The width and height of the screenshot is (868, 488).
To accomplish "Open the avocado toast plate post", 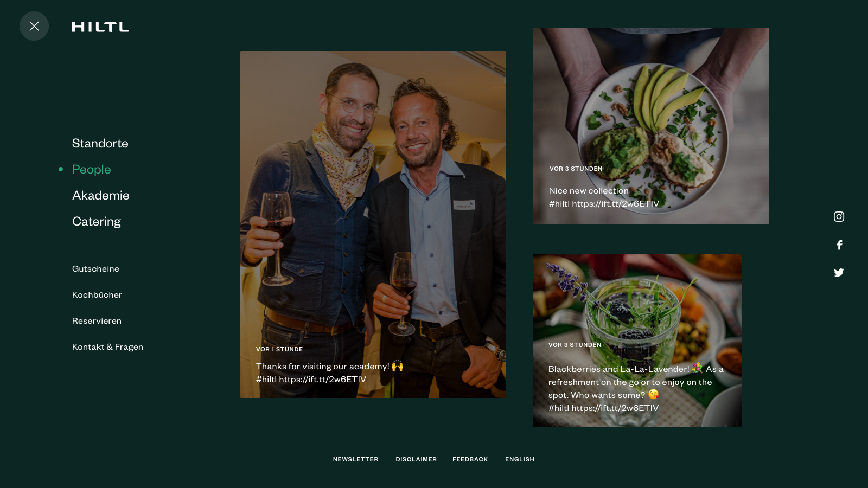I will 650,126.
